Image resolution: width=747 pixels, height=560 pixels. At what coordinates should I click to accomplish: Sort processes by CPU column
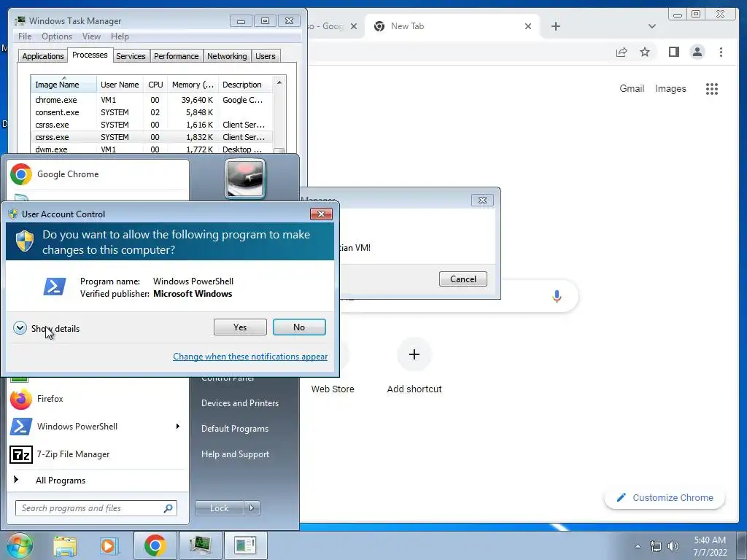point(156,85)
